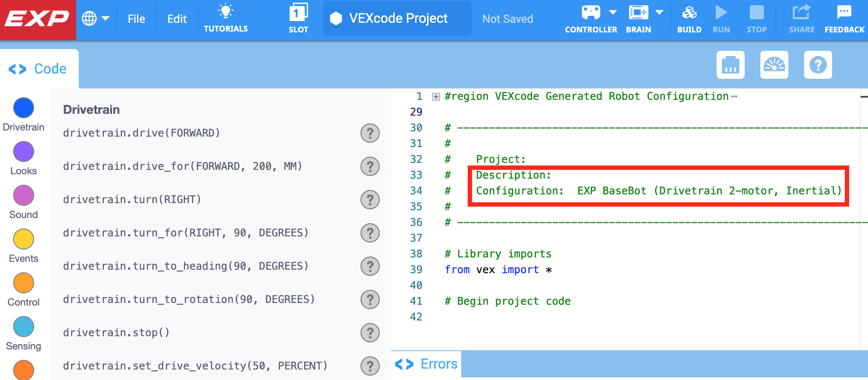Click the VEXcode Project name button
The width and height of the screenshot is (868, 380).
click(x=397, y=18)
